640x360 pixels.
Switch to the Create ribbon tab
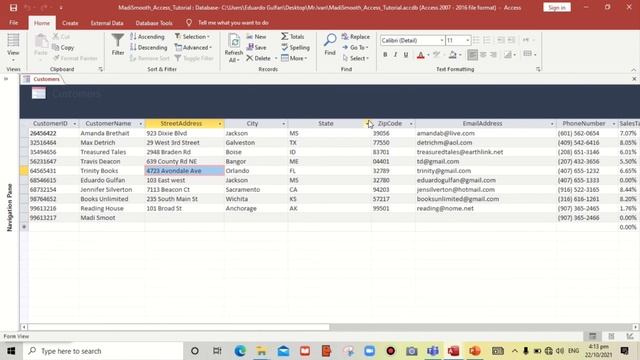[x=70, y=23]
